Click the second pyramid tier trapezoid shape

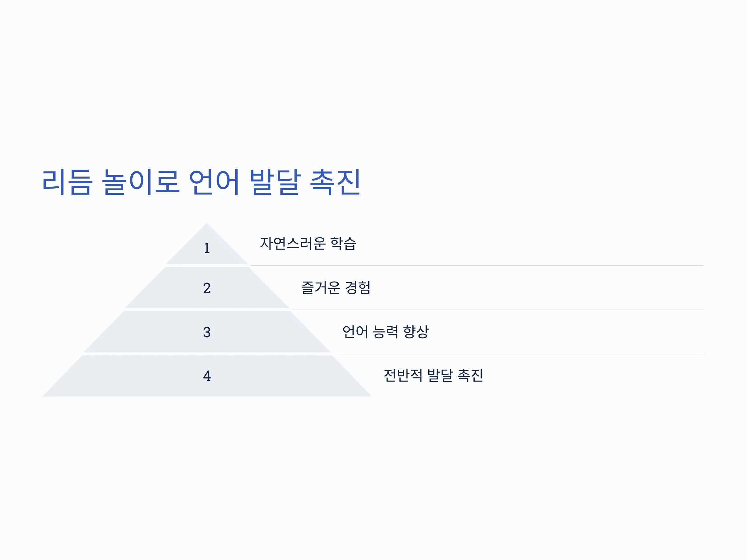coord(207,287)
